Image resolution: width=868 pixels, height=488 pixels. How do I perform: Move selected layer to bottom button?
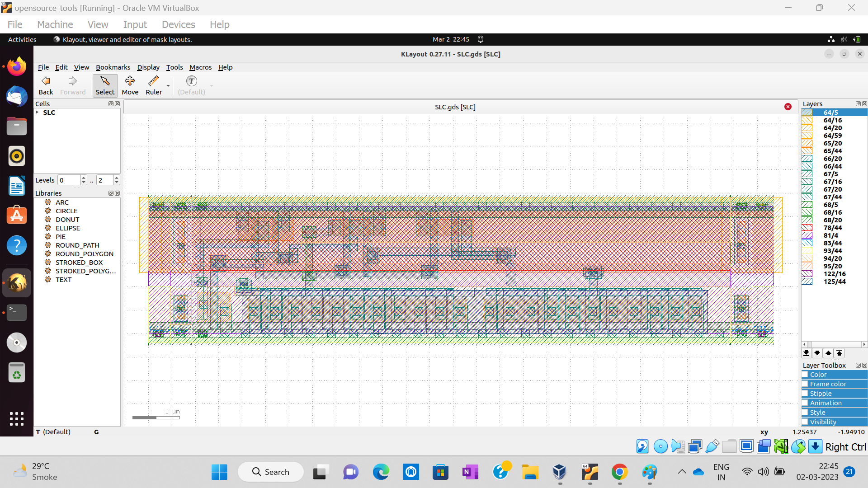coord(806,353)
